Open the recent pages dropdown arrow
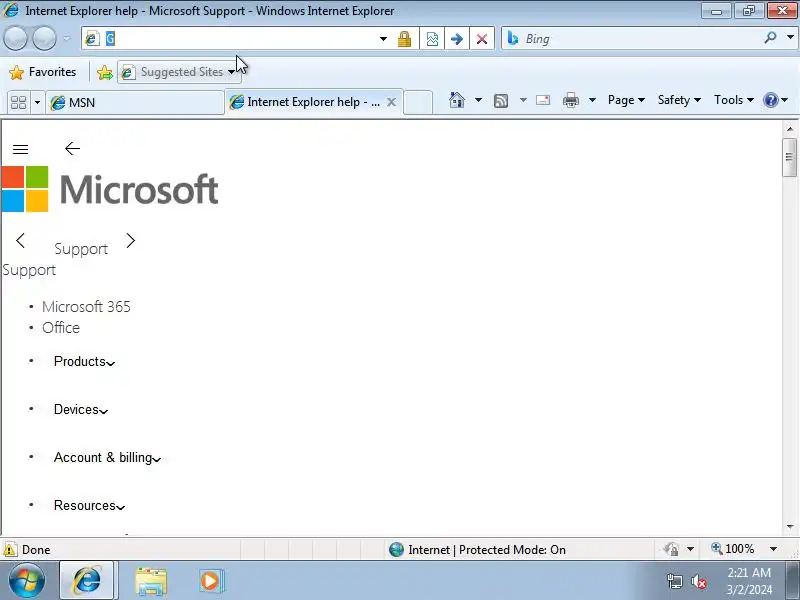Viewport: 800px width, 600px height. coord(67,39)
